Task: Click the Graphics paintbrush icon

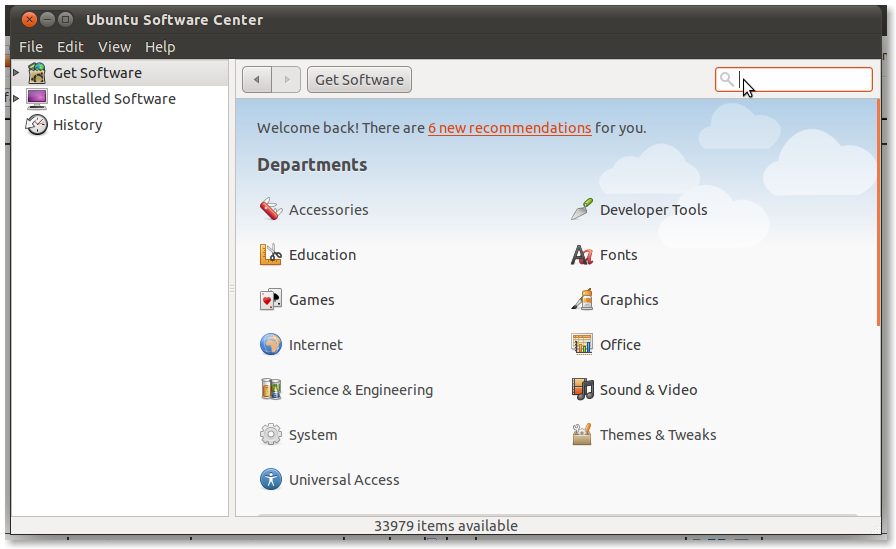Action: click(582, 299)
